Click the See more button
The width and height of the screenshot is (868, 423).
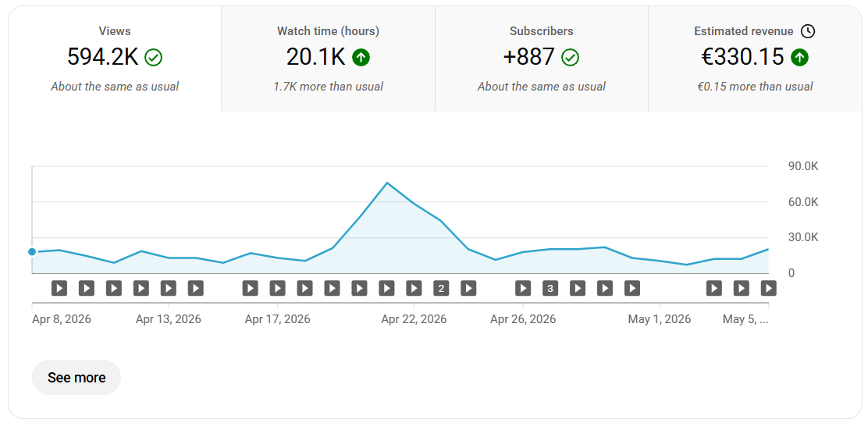76,378
